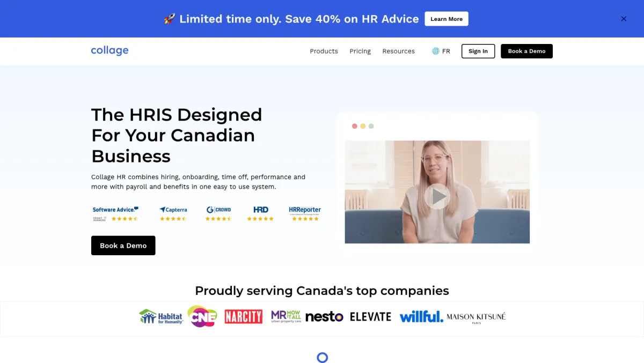This screenshot has height=363, width=644.
Task: Click the HRD five-star badge
Action: click(260, 213)
